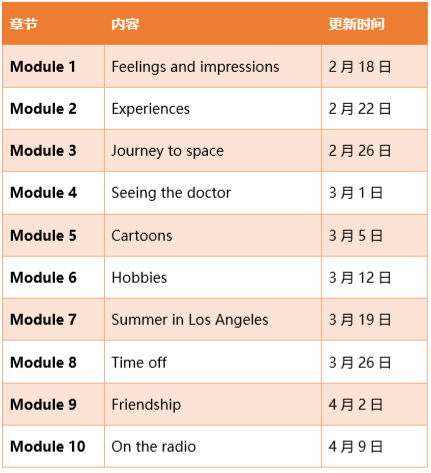The width and height of the screenshot is (431, 473).
Task: Click the Friendship content cell
Action: click(213, 405)
